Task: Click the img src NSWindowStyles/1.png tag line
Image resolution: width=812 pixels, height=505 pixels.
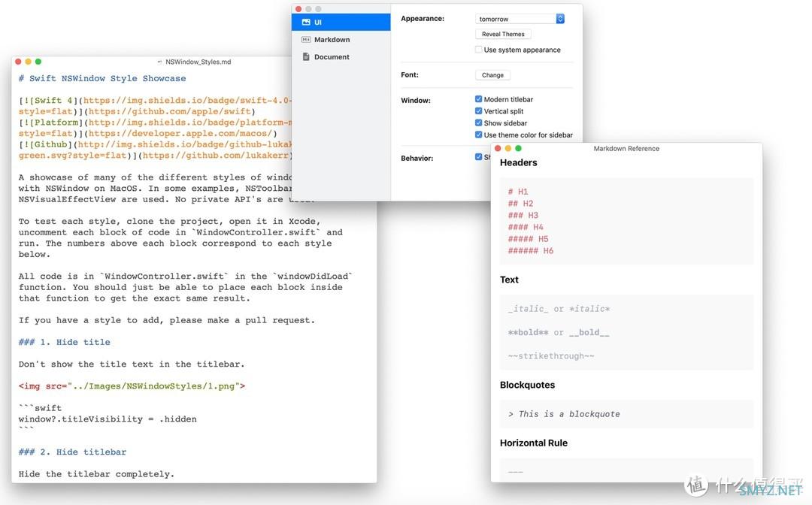Action: pyautogui.click(x=132, y=386)
